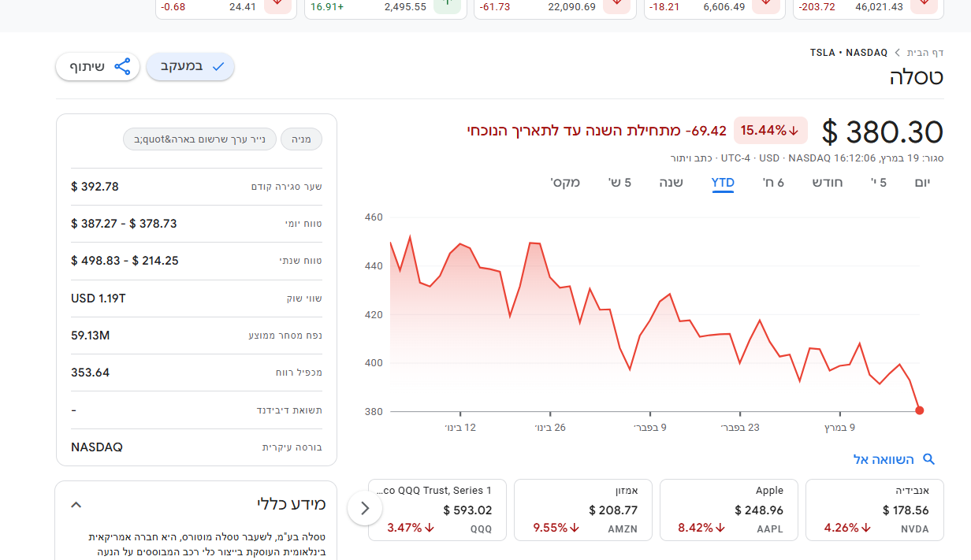Collapse the מידע כללי section chevron
971x560 pixels.
click(x=76, y=505)
